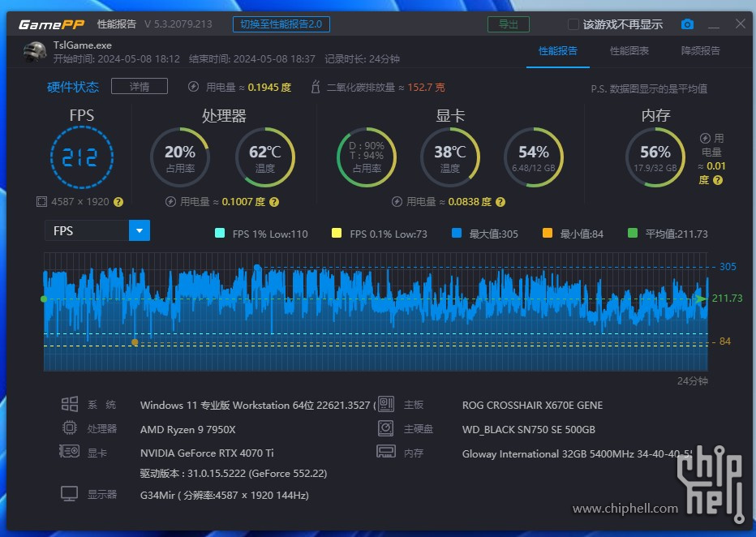Switch to 性能报告 tab
The width and height of the screenshot is (756, 537).
click(558, 50)
